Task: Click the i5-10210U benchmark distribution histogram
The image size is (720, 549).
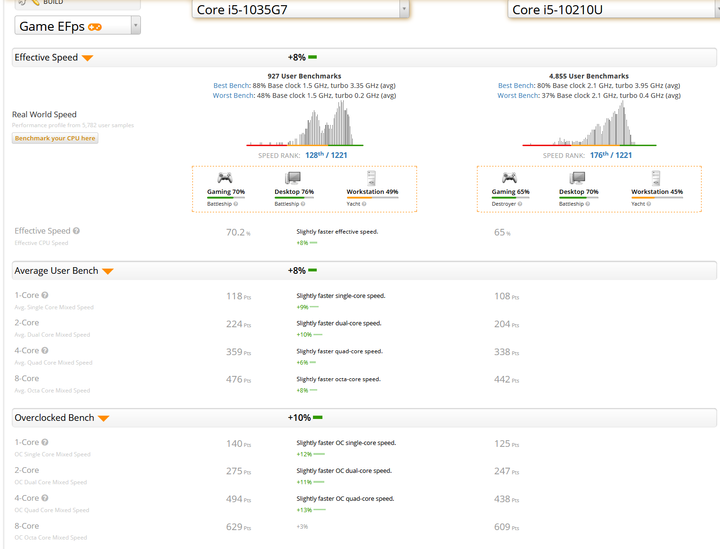Action: pos(590,123)
